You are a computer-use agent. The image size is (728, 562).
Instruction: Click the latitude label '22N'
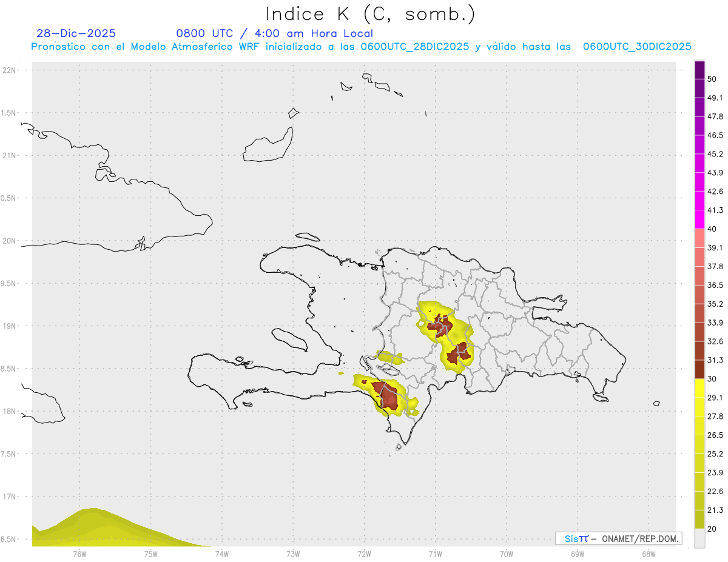click(10, 70)
